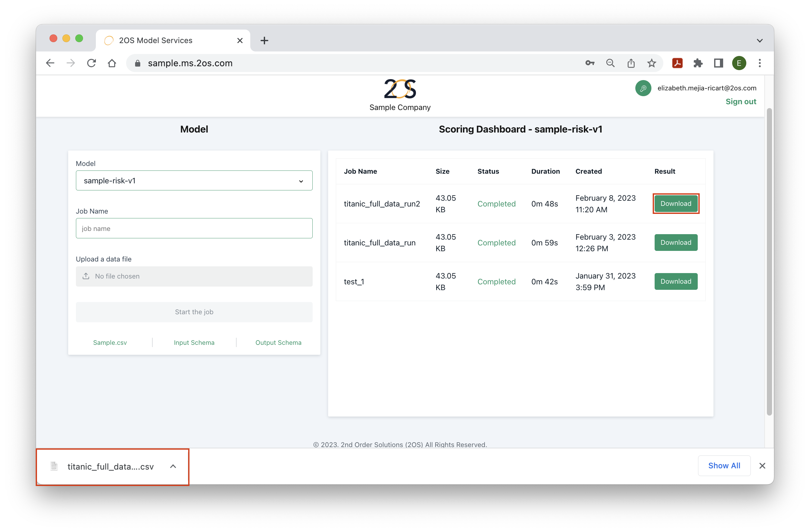Open the browser Extensions puzzle icon
Viewport: 810px width, 532px height.
pyautogui.click(x=698, y=63)
